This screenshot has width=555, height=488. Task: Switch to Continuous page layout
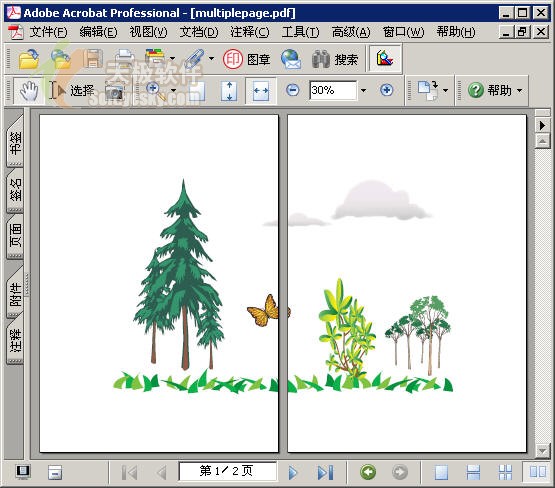click(x=473, y=472)
